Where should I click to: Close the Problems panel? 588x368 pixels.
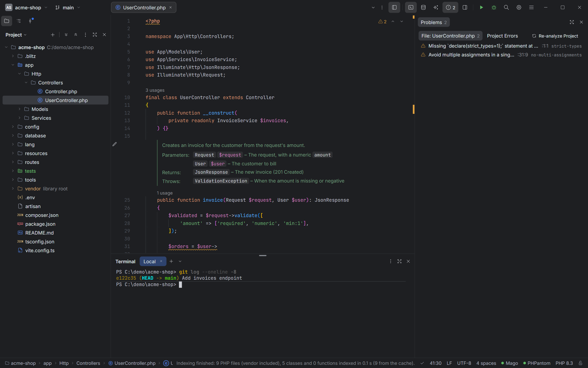tap(581, 22)
